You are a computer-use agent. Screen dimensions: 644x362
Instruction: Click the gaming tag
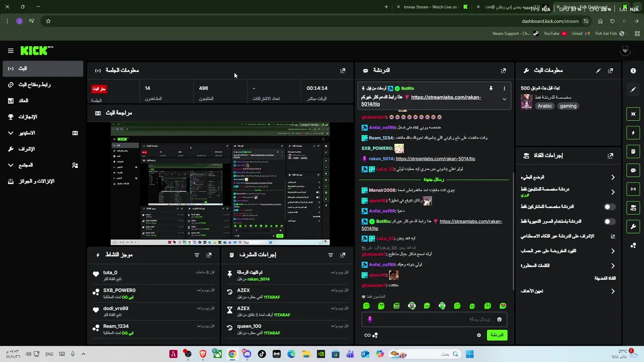[x=568, y=106]
